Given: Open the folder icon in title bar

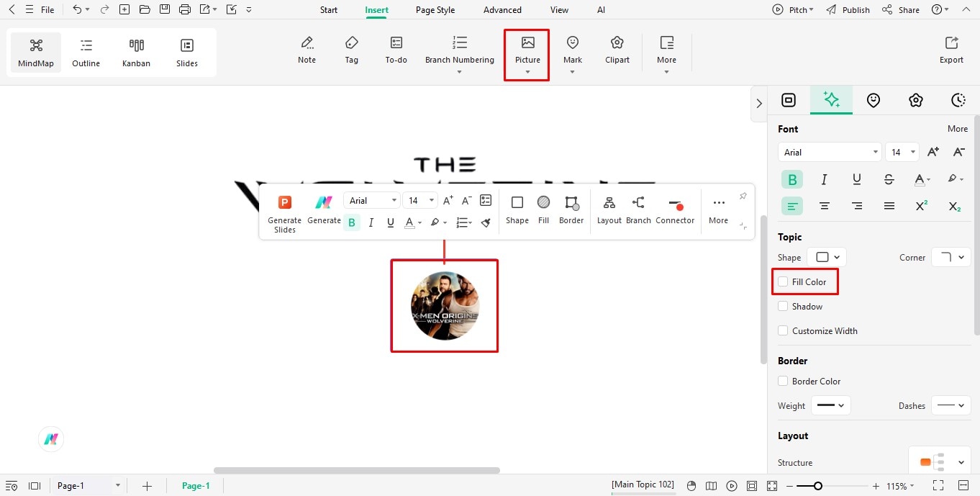Looking at the screenshot, I should click(x=145, y=9).
